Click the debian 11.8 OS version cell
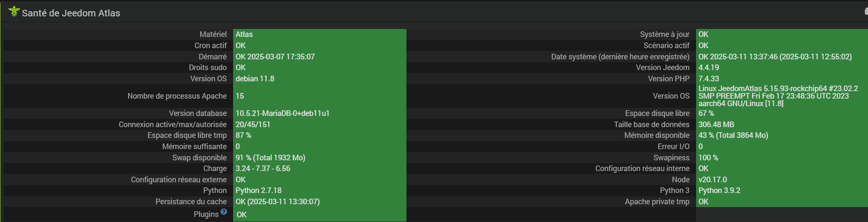The width and height of the screenshot is (868, 222). click(255, 79)
